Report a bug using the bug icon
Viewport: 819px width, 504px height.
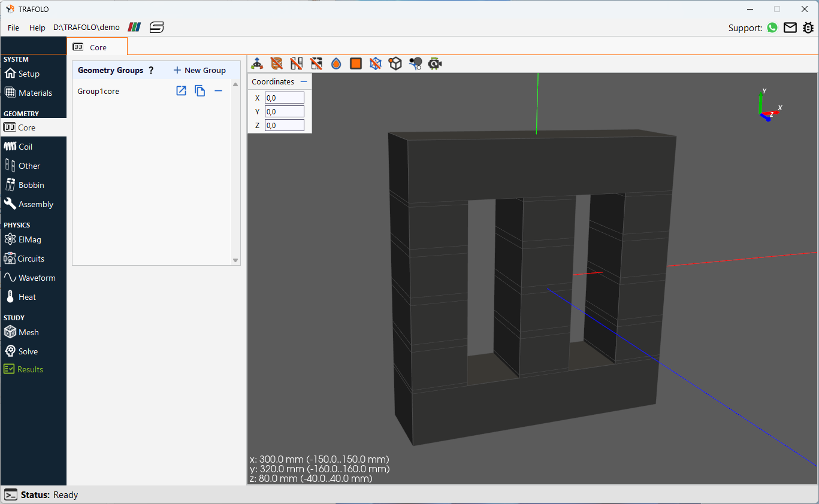(808, 28)
